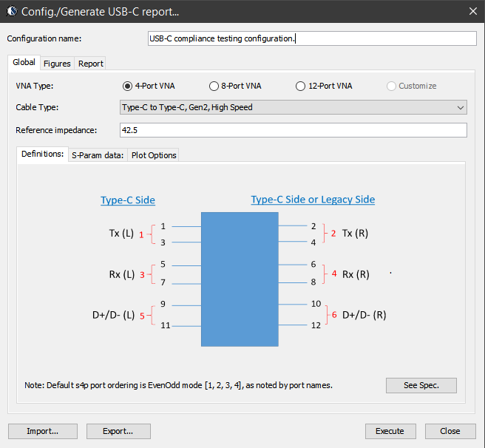Select the Global tab

pos(24,63)
